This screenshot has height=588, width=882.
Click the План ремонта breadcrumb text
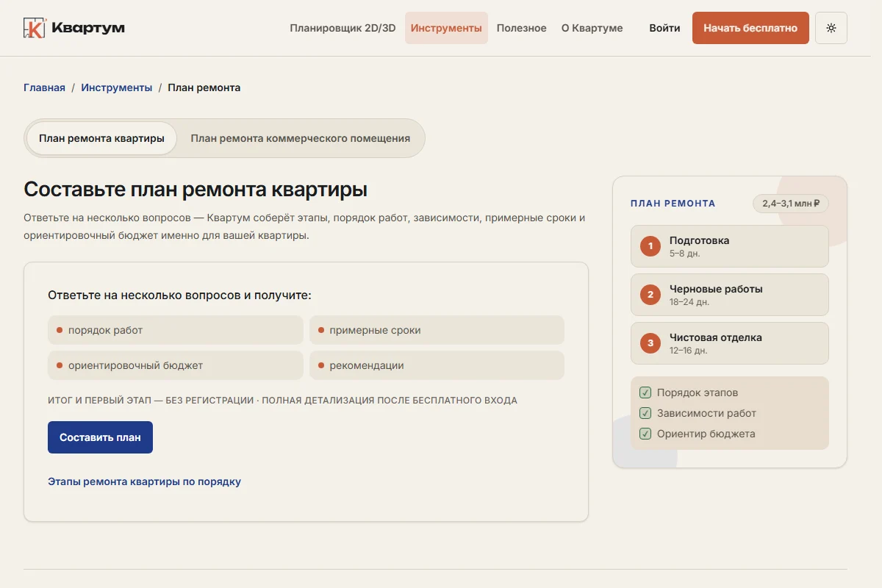click(x=204, y=87)
